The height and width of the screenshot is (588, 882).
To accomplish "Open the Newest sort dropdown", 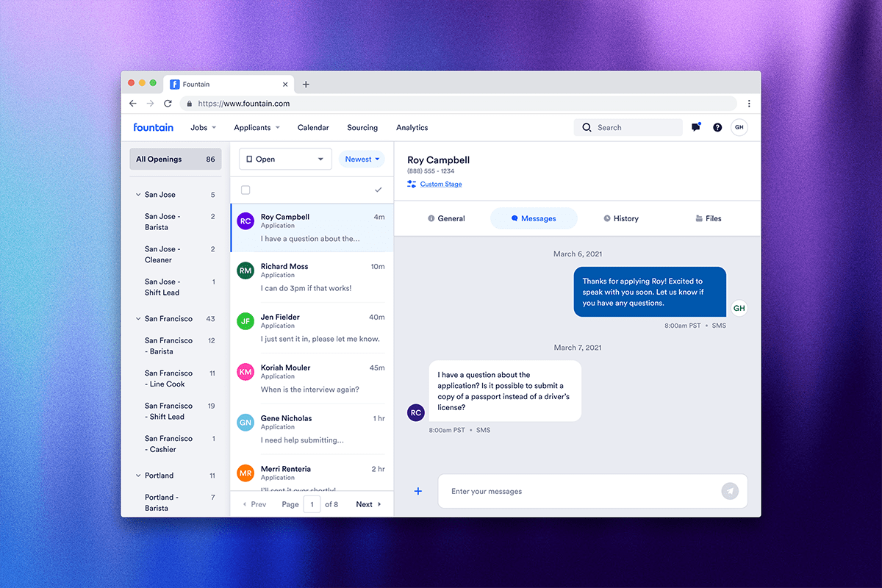I will tap(362, 159).
